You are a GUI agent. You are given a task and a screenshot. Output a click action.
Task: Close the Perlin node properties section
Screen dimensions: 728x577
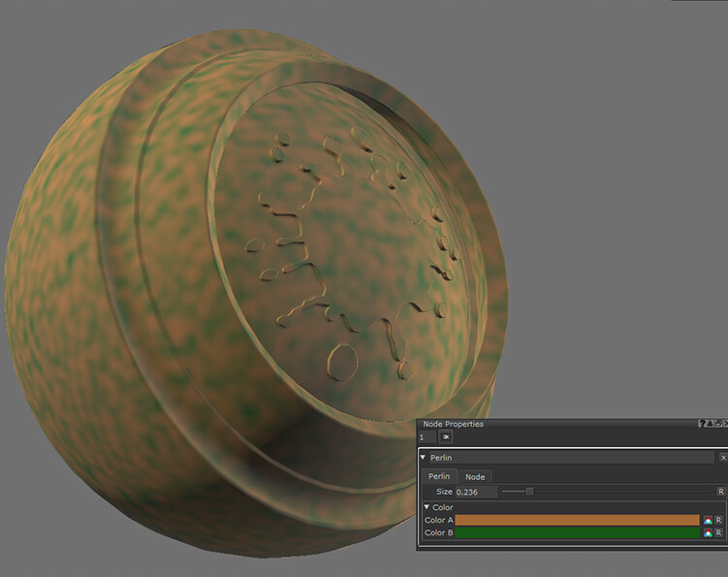722,457
